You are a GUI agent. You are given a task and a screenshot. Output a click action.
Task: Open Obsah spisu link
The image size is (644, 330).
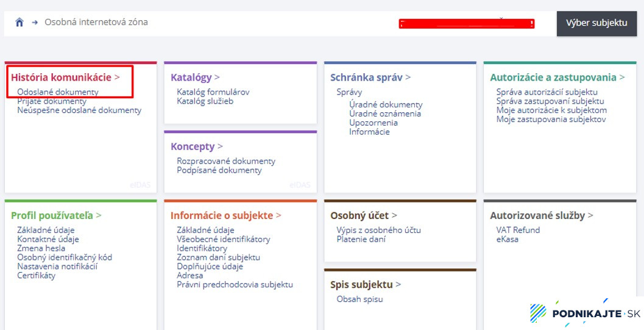tap(359, 299)
